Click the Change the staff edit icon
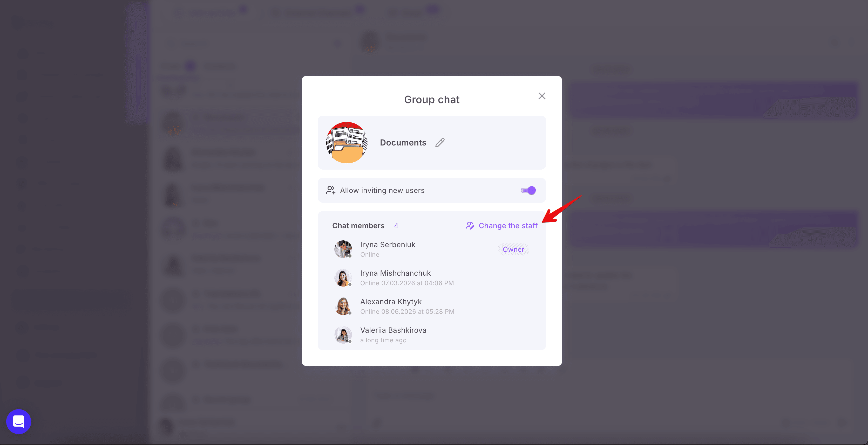 [x=470, y=226]
